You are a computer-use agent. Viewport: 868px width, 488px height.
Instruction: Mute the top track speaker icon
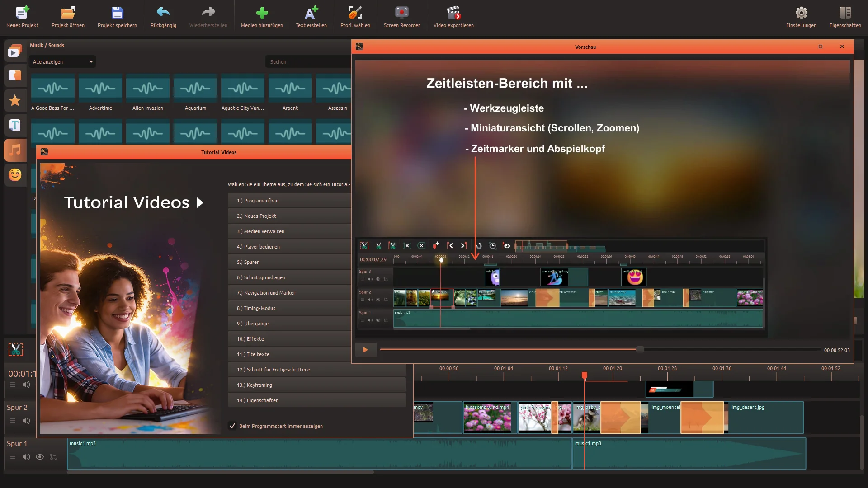pyautogui.click(x=26, y=385)
